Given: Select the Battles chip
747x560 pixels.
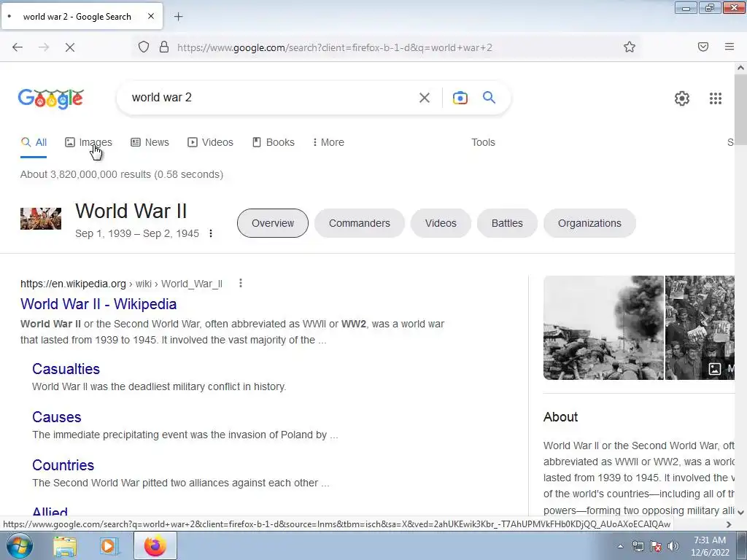Looking at the screenshot, I should [x=507, y=223].
